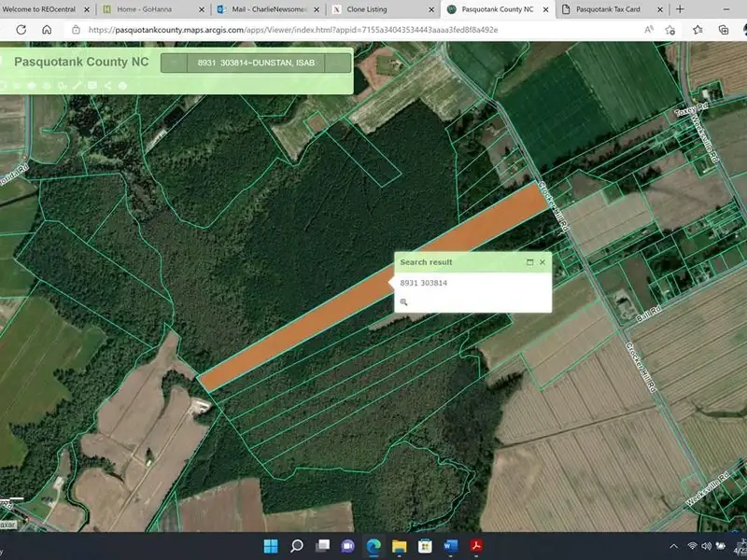747x560 pixels.
Task: Refresh the browser page
Action: 19,29
